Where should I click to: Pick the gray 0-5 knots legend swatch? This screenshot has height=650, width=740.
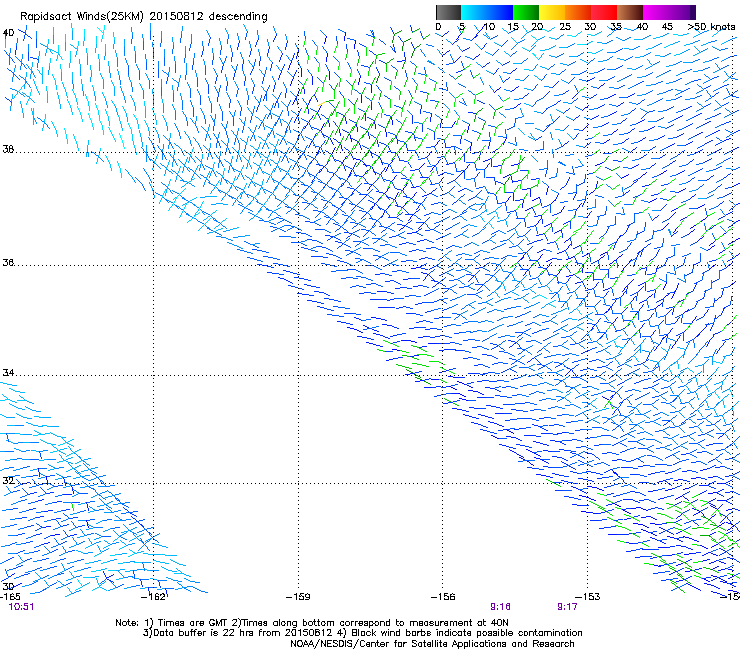point(448,12)
